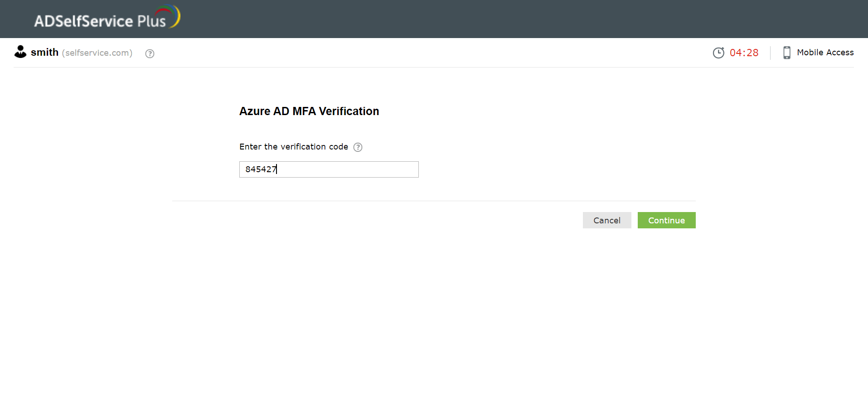
Task: Click the domain text (selfservice.com)
Action: pyautogui.click(x=97, y=53)
